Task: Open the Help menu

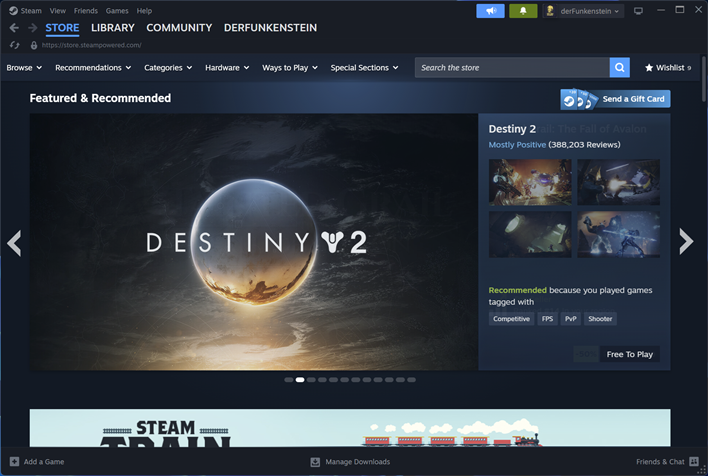Action: [144, 11]
